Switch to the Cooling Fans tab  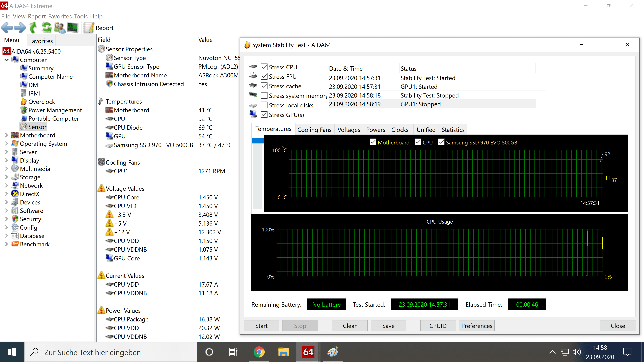coord(314,130)
